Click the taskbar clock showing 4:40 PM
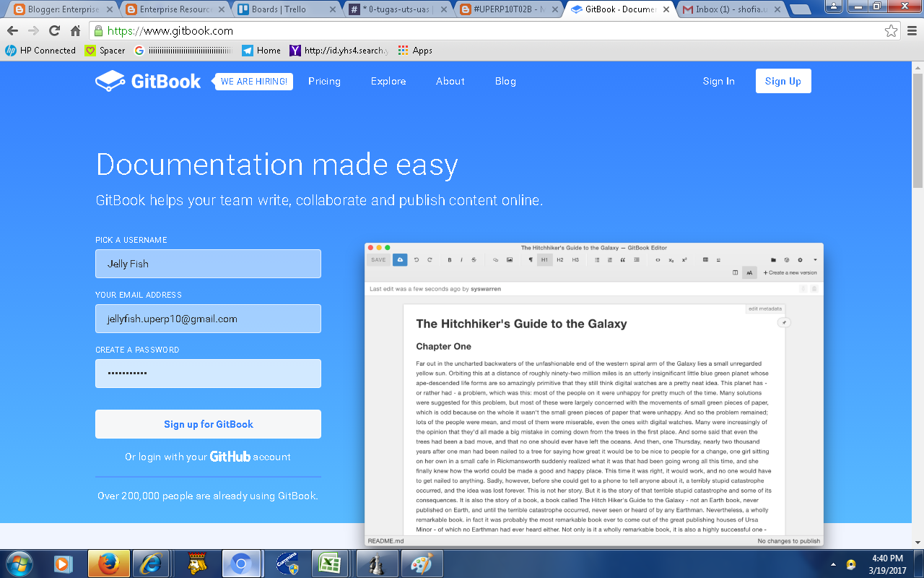The height and width of the screenshot is (578, 924). point(887,564)
